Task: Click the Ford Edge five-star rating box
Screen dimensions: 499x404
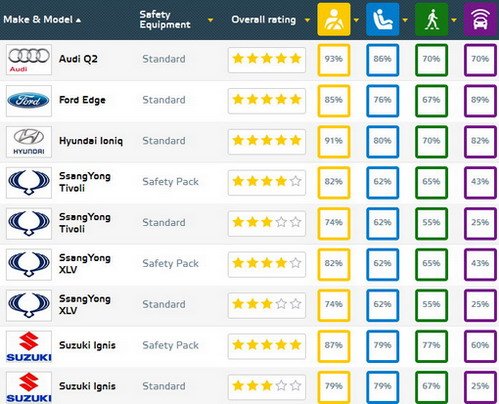Action: click(267, 100)
